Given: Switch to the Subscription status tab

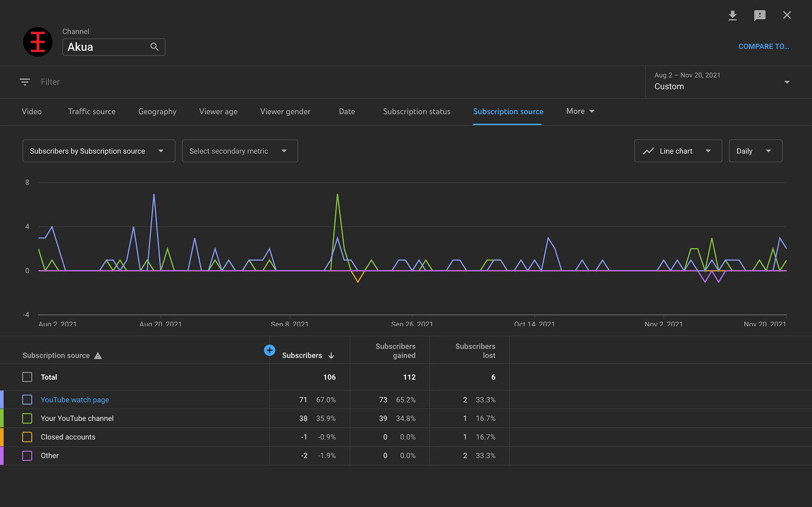Looking at the screenshot, I should [417, 111].
